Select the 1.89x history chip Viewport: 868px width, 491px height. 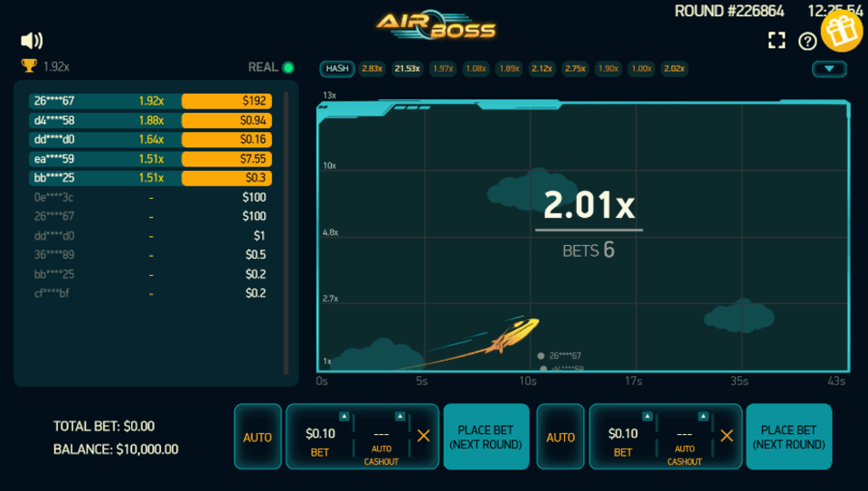click(x=509, y=69)
